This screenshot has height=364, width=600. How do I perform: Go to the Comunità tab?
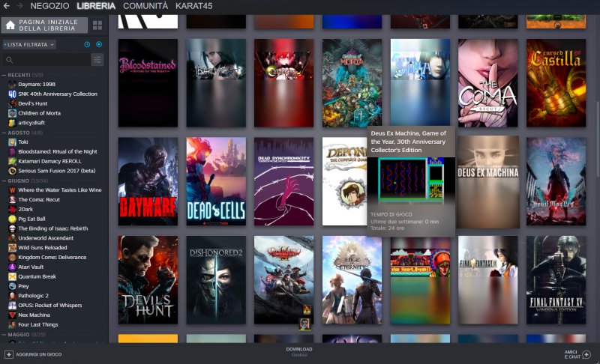145,6
